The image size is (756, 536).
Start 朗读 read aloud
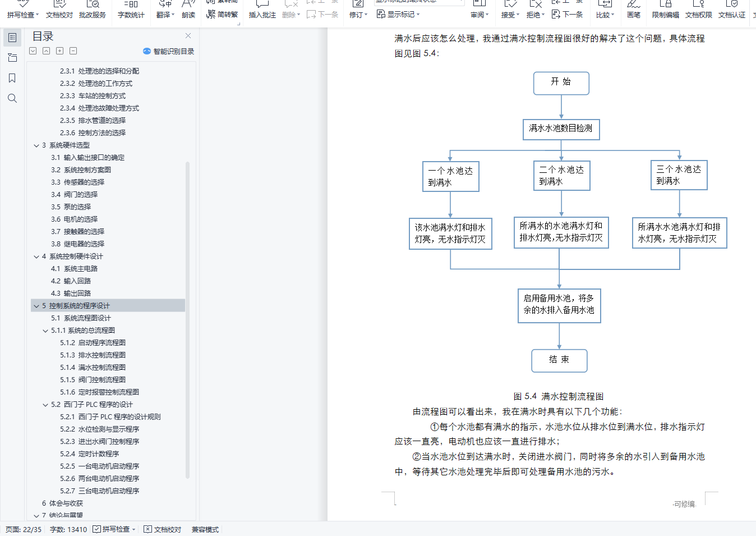[188, 10]
